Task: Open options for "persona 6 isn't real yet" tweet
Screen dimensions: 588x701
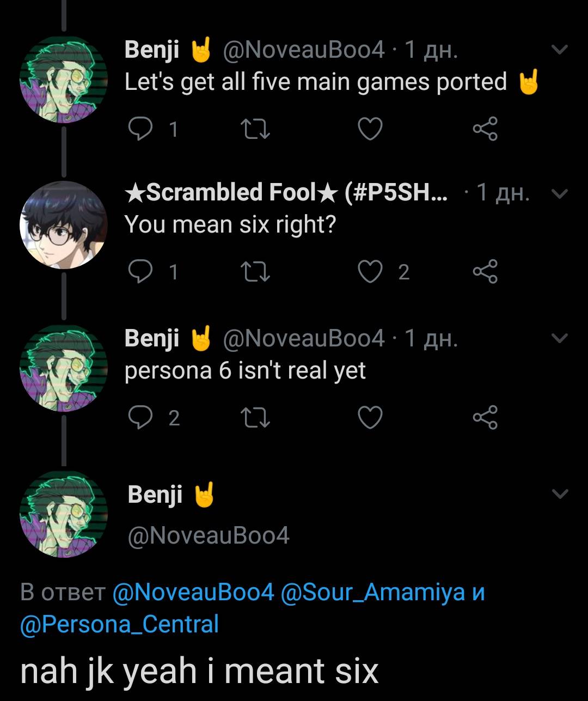Action: coord(559,338)
